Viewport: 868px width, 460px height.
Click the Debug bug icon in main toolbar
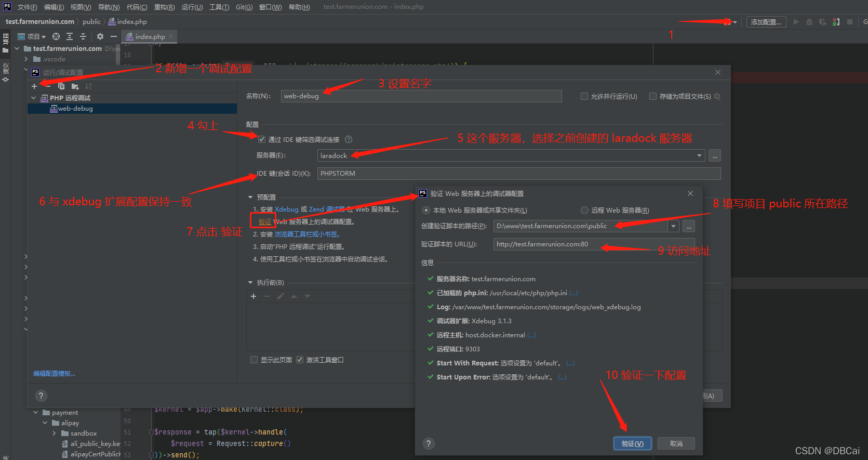click(x=809, y=22)
